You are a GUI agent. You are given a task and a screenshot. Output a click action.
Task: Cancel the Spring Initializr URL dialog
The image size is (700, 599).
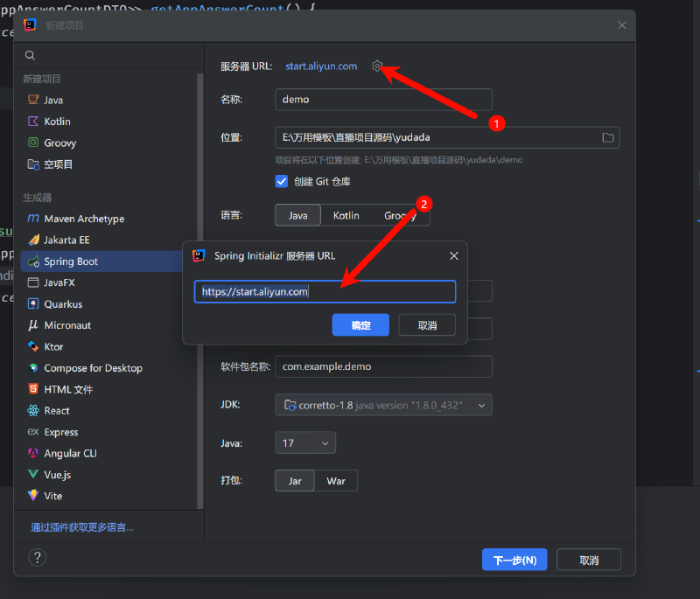pos(427,325)
